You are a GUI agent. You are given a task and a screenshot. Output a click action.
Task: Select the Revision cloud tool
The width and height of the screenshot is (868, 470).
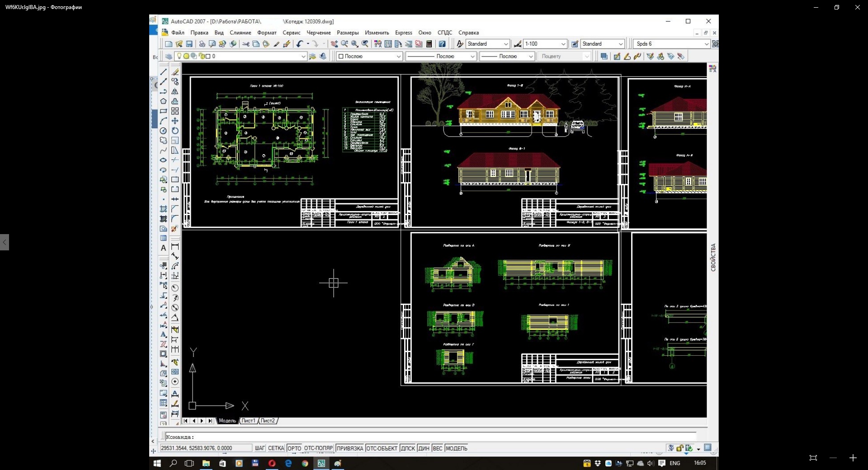click(164, 141)
